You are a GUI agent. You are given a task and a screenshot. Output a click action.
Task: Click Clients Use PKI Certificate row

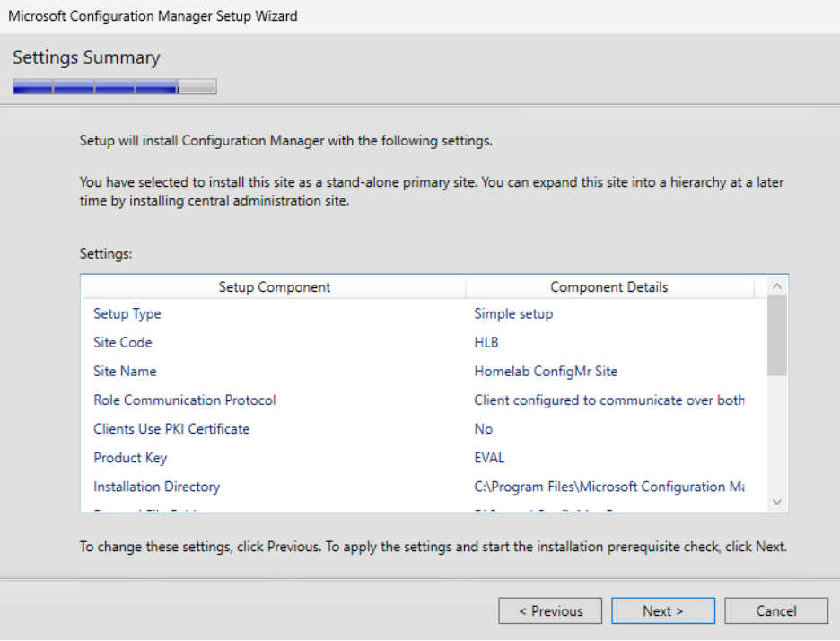pos(171,428)
